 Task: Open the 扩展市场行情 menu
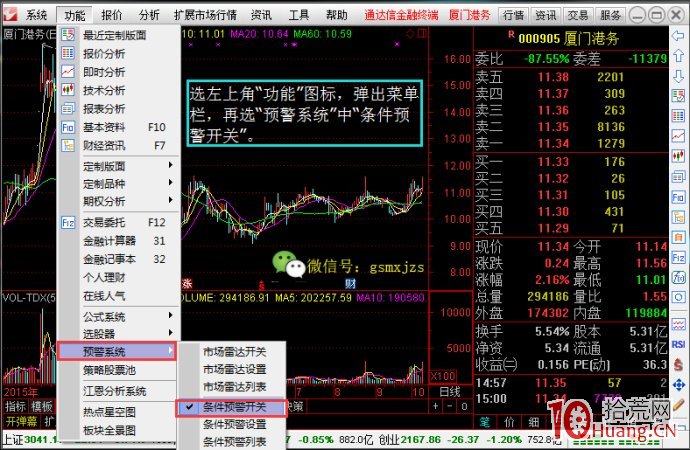[x=205, y=15]
